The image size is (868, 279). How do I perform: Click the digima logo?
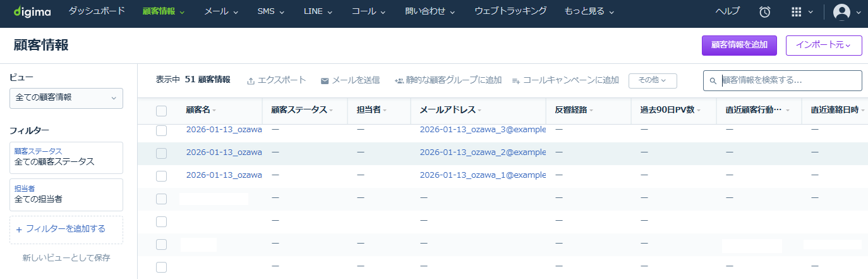[32, 11]
